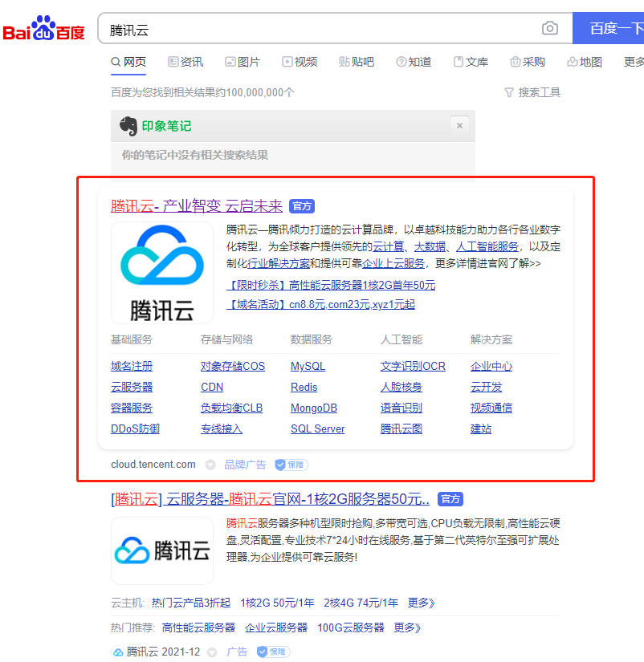The height and width of the screenshot is (662, 644).
Task: Open 腾讯云-产业智变 云启未来 title link
Action: coord(197,206)
